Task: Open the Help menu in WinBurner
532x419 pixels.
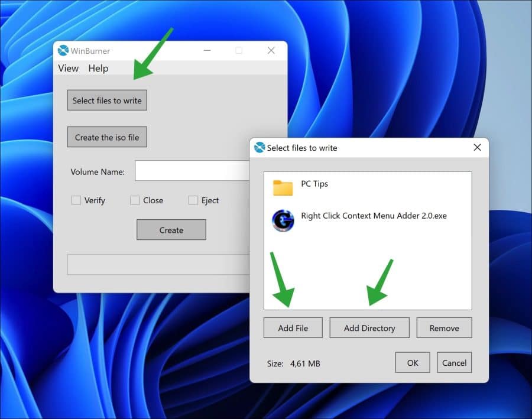Action: (x=98, y=68)
